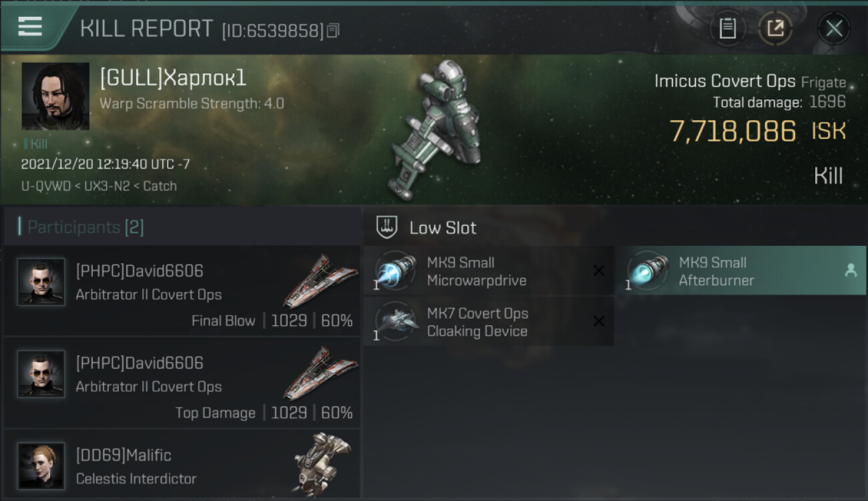Copy the kill report ID 6539858
This screenshot has width=868, height=501.
(x=333, y=30)
